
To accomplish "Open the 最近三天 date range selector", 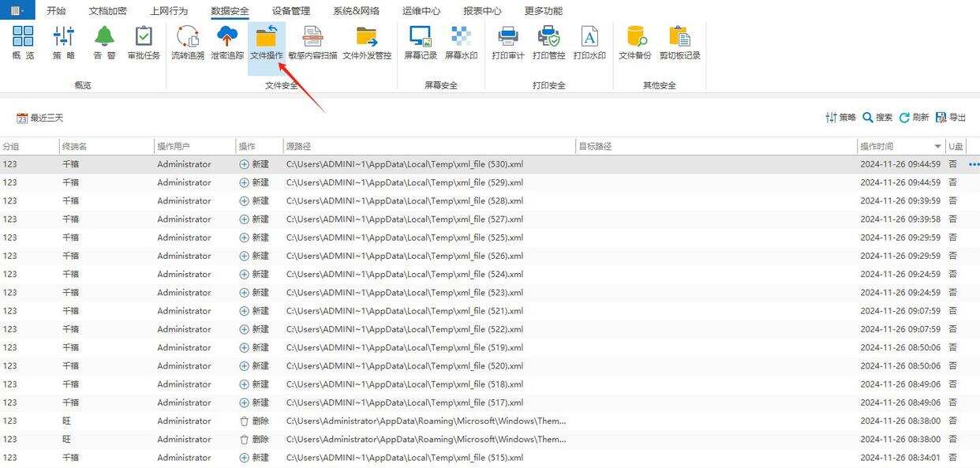I will 39,117.
